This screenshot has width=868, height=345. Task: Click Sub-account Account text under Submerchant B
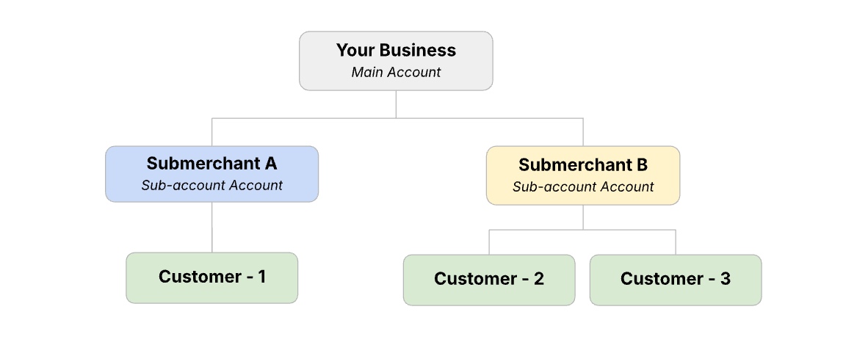coord(583,186)
